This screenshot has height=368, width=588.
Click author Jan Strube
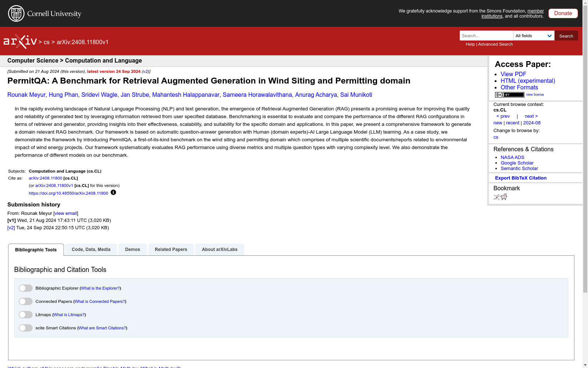tap(135, 95)
